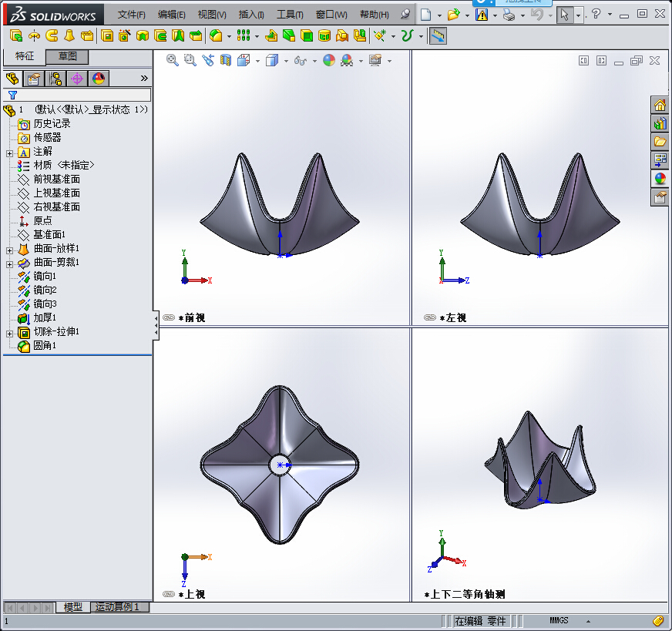Click the RealView graphics toolbar icon
The height and width of the screenshot is (631, 672).
click(x=348, y=61)
